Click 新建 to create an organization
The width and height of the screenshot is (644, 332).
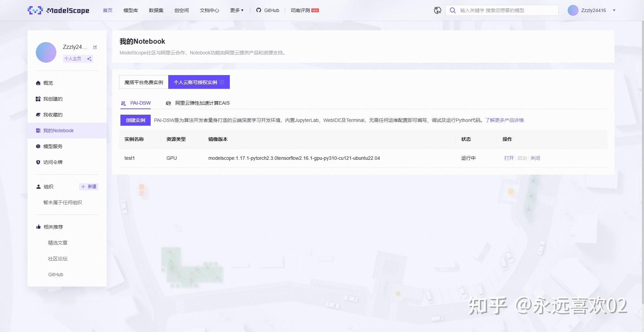(89, 187)
